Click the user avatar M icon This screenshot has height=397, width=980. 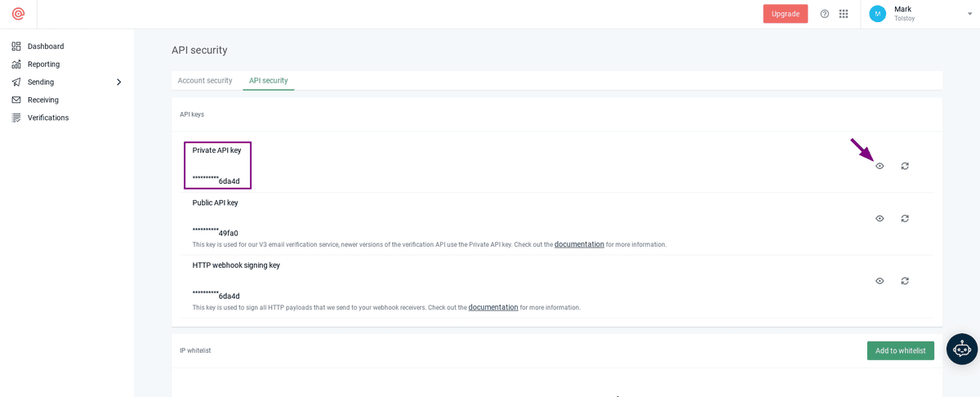pos(877,14)
